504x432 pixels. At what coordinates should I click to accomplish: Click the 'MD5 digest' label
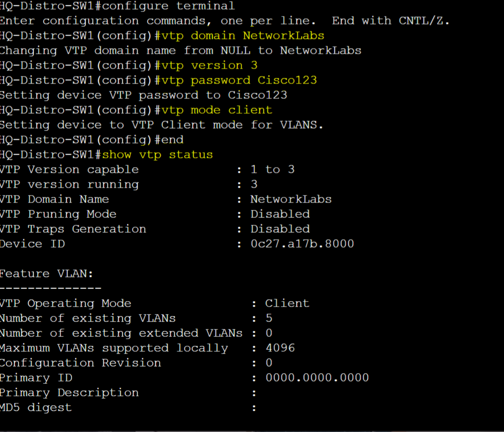click(x=36, y=408)
